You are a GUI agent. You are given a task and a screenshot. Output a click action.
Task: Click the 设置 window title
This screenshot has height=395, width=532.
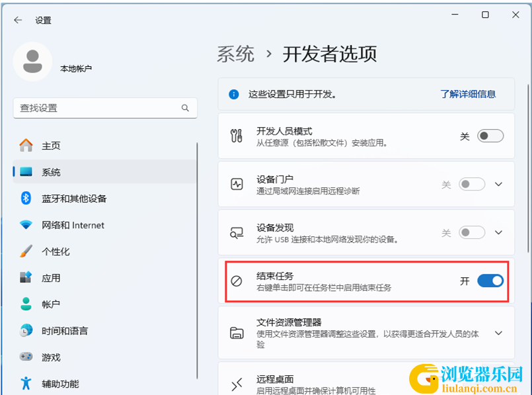tap(43, 21)
